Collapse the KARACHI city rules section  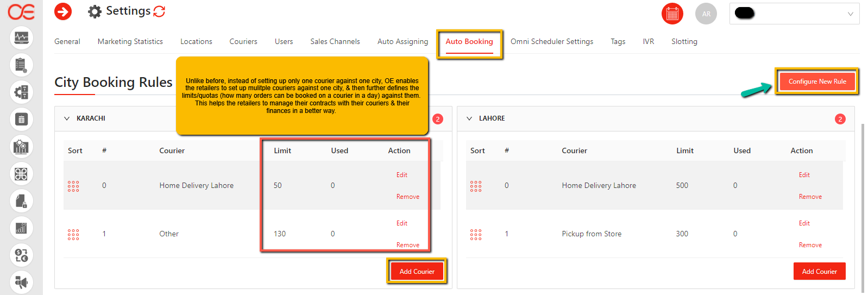[x=67, y=118]
